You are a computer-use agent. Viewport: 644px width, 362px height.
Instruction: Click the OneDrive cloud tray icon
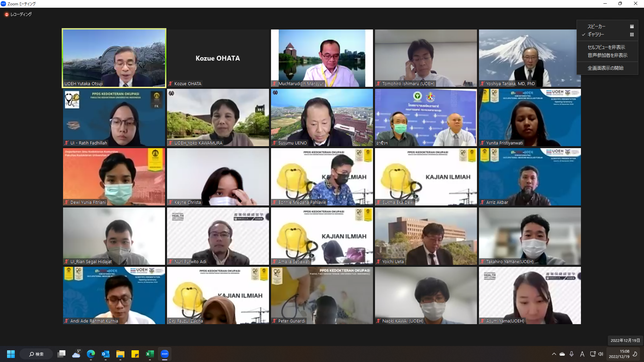tap(562, 354)
